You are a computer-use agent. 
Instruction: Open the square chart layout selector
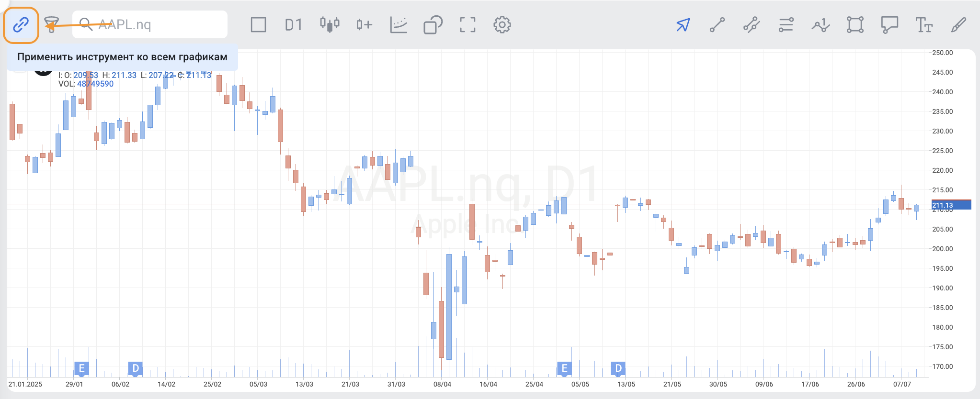(258, 24)
